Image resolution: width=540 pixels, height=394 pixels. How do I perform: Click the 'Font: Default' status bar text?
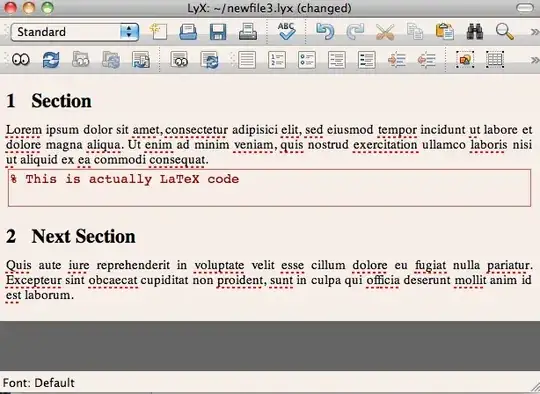tap(39, 383)
